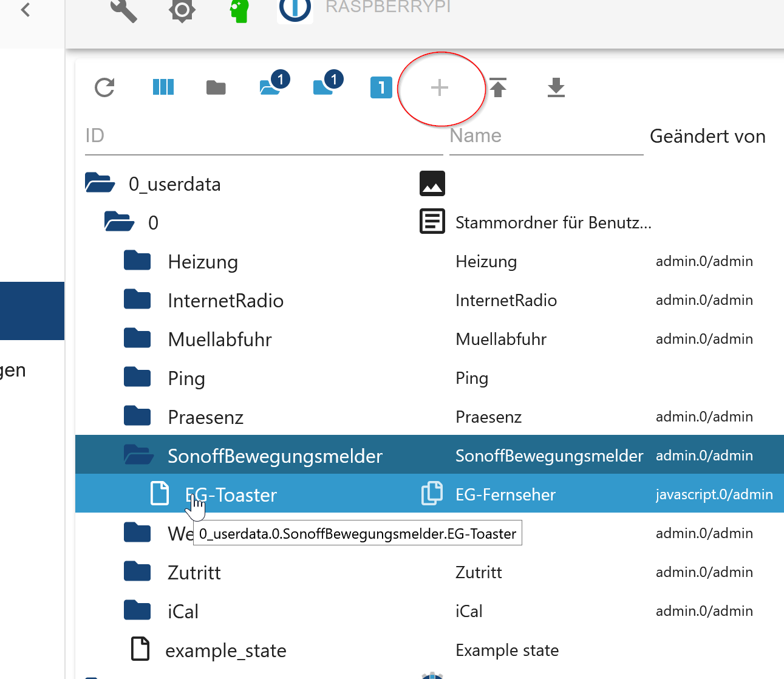Click the gear brightness icon in top bar
Image resolution: width=784 pixels, height=679 pixels.
pyautogui.click(x=182, y=10)
